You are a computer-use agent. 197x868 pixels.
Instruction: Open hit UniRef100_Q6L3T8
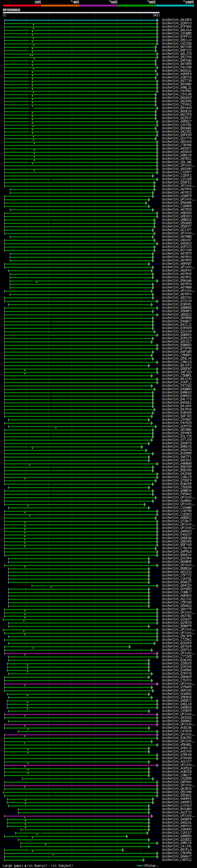click(x=177, y=54)
